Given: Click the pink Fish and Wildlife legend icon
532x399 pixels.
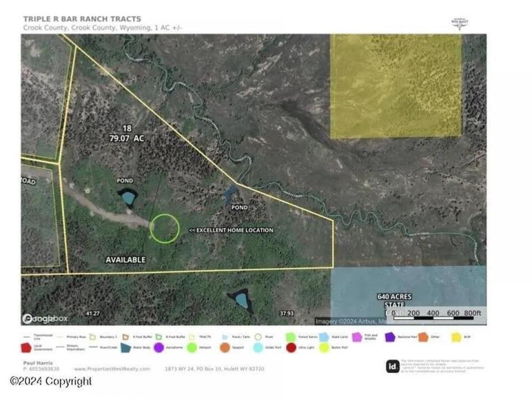Looking at the screenshot, I should coord(357,338).
